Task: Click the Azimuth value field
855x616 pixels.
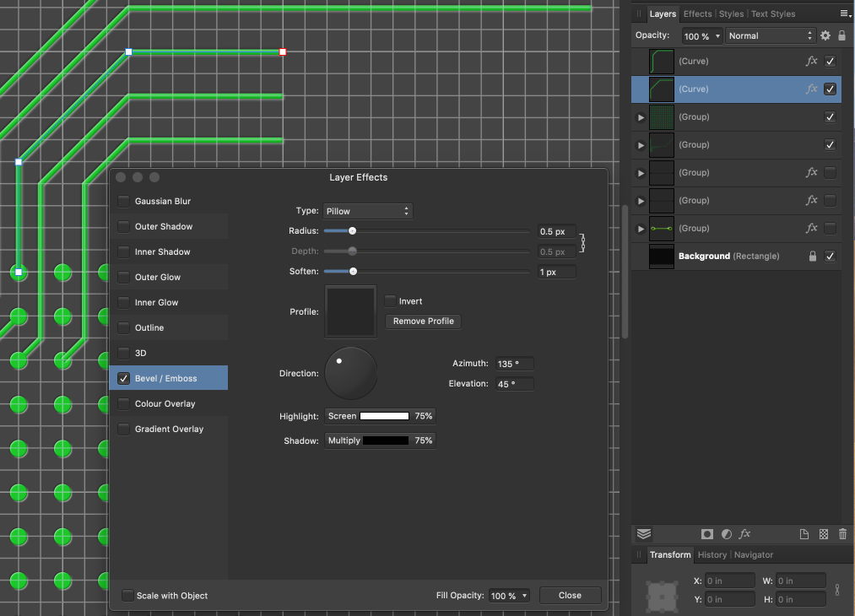Action: [514, 364]
